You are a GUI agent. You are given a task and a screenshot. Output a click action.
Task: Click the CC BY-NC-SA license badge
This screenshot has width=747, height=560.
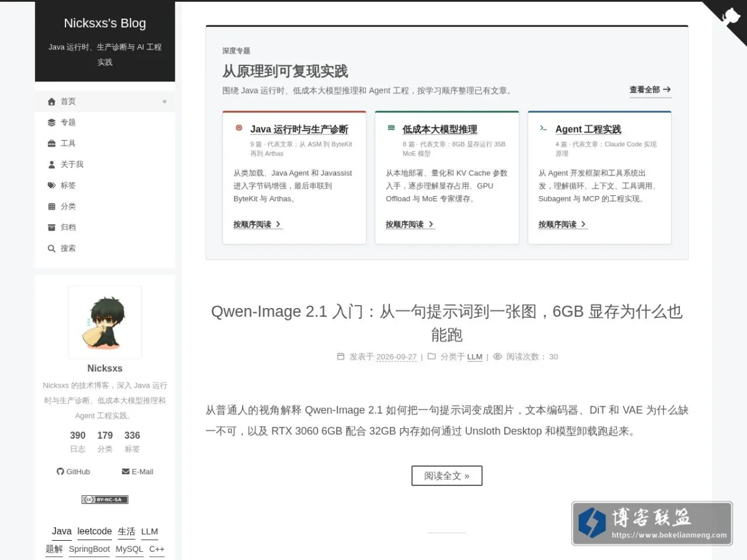[105, 499]
